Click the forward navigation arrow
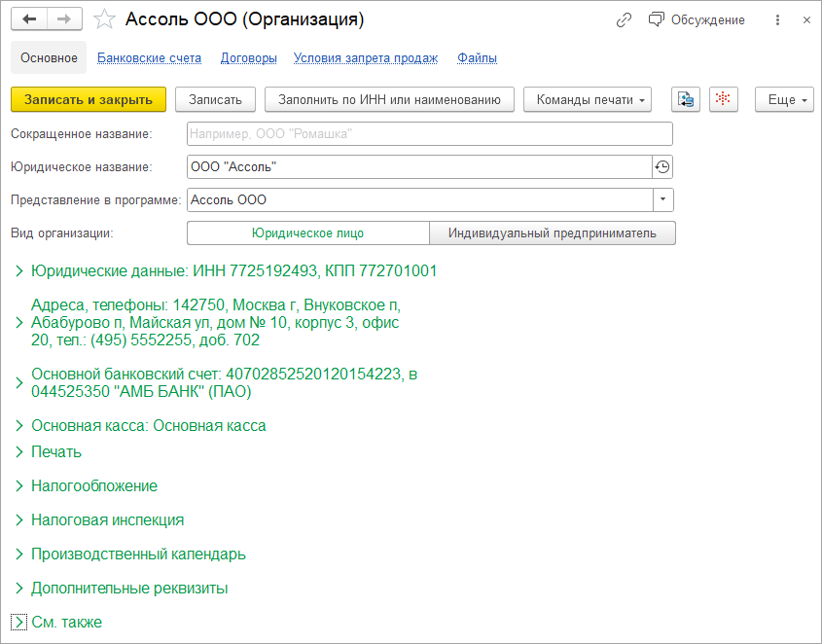Image resolution: width=822 pixels, height=644 pixels. (x=64, y=19)
